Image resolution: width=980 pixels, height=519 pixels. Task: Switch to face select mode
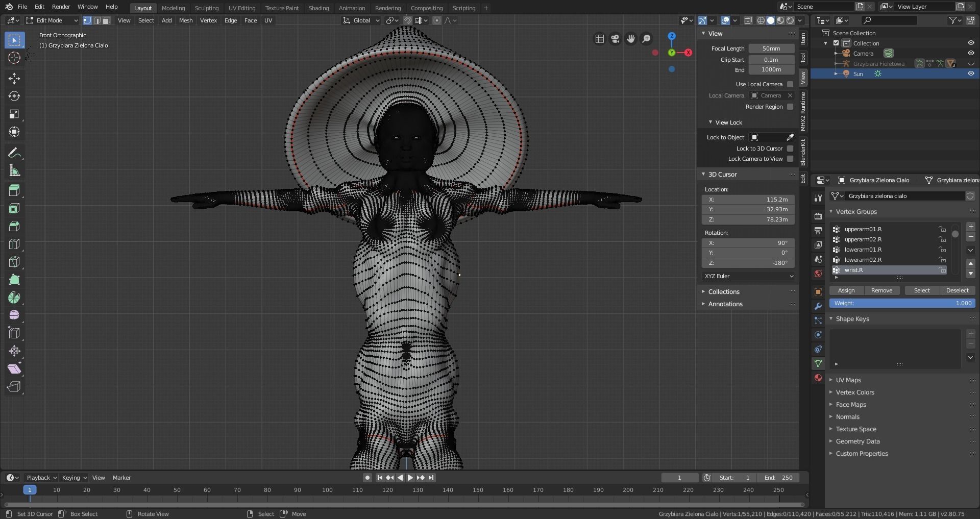point(106,20)
